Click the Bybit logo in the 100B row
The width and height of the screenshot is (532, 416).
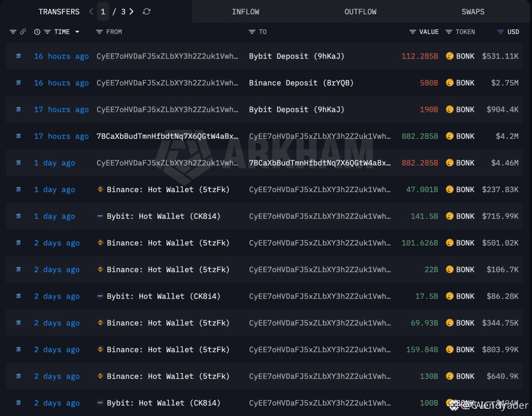click(100, 403)
